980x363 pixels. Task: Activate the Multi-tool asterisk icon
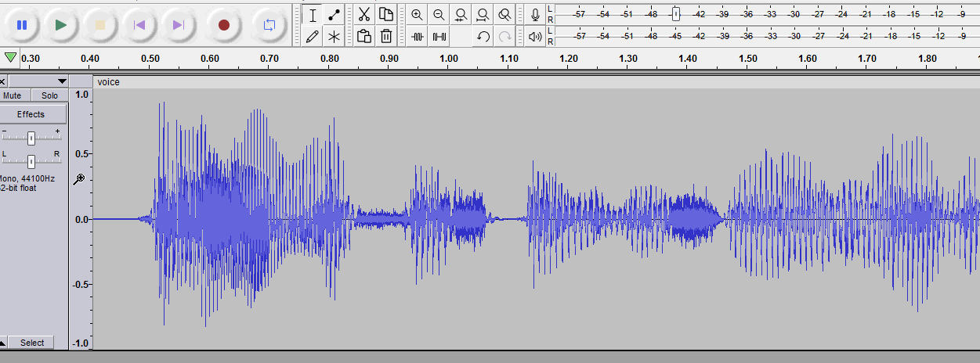335,36
